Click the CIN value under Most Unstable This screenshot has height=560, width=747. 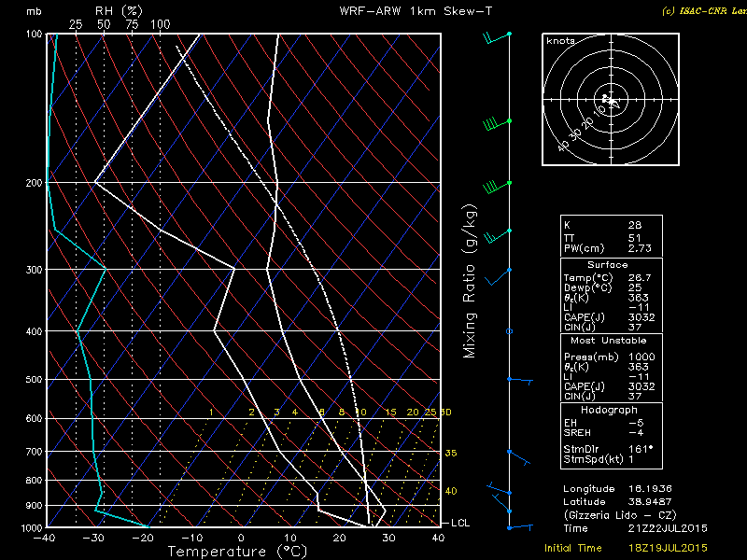[635, 396]
